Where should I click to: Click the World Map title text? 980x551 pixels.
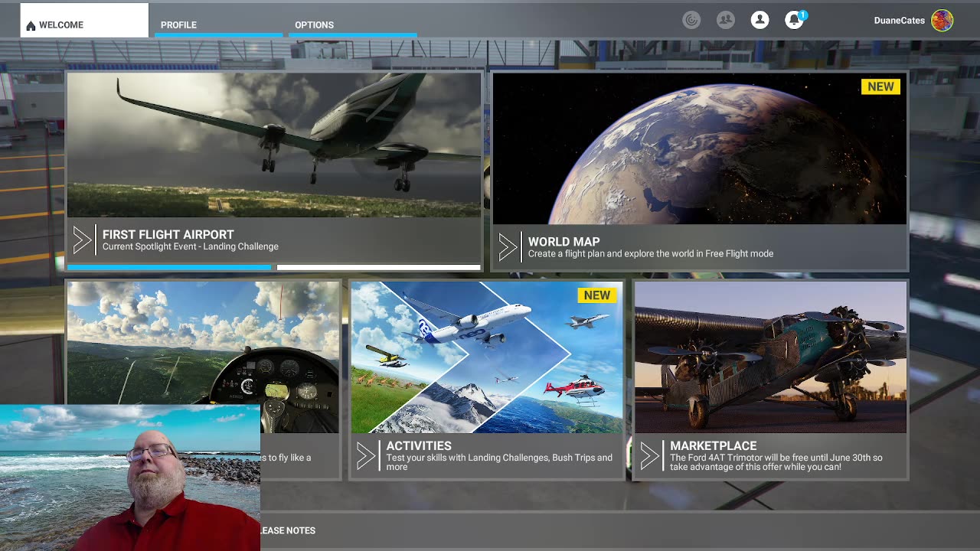click(x=563, y=242)
